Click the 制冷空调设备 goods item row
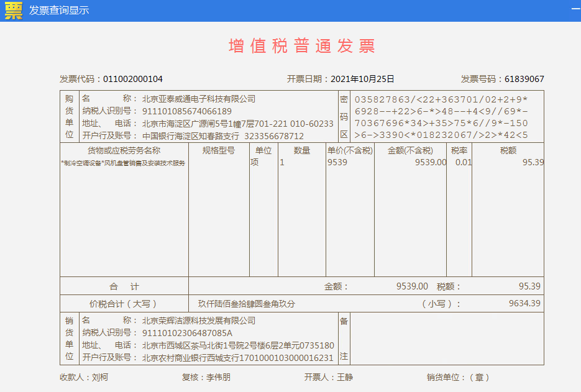The width and height of the screenshot is (581, 392). click(x=123, y=163)
